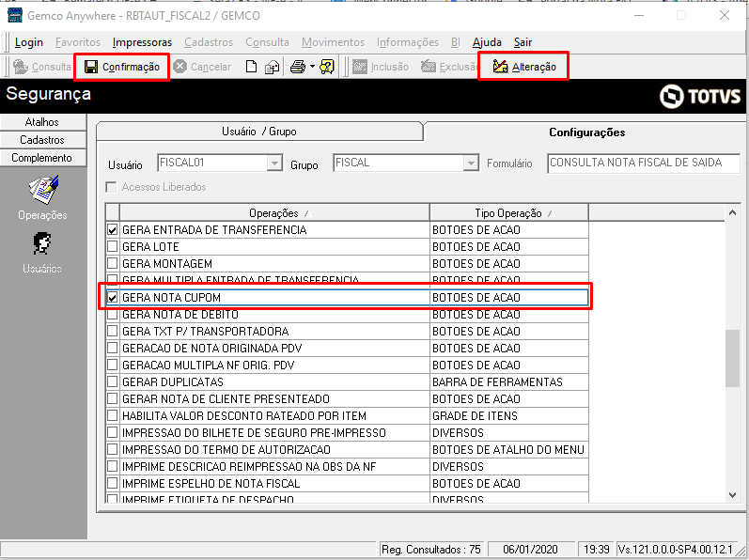The height and width of the screenshot is (560, 749).
Task: Uncheck the GERA NOTA CUPOM checkbox
Action: pos(112,298)
